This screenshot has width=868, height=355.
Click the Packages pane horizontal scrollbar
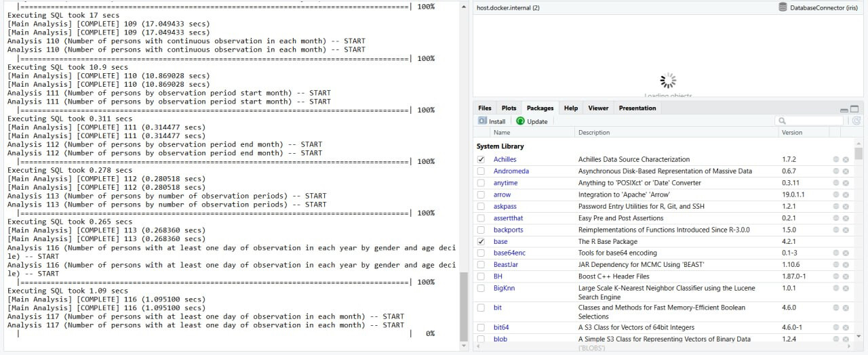[x=665, y=347]
